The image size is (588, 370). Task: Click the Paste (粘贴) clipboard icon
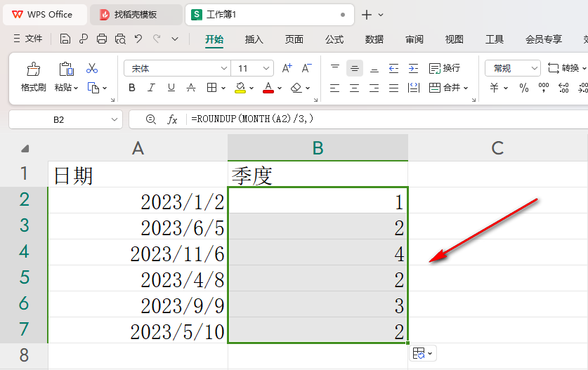66,69
